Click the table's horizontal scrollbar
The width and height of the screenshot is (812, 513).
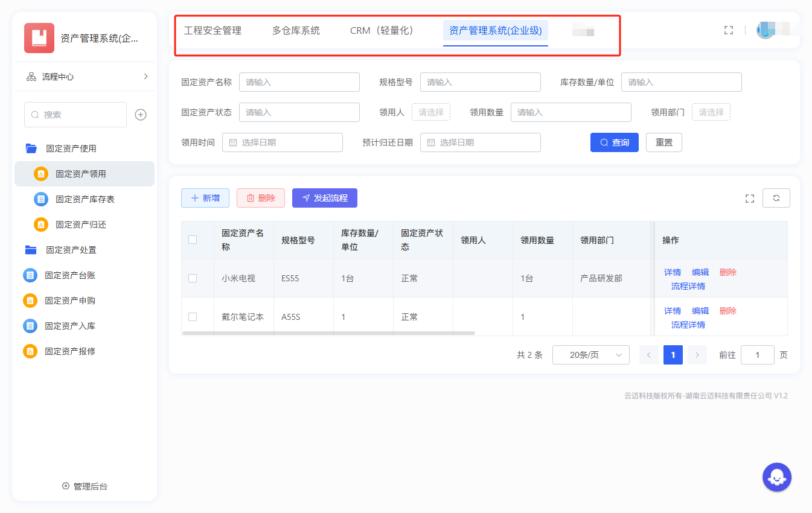click(x=328, y=333)
